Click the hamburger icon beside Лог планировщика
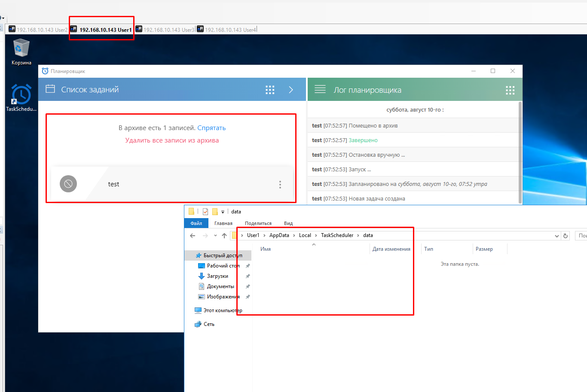Screen dimensions: 587x392 pyautogui.click(x=320, y=89)
